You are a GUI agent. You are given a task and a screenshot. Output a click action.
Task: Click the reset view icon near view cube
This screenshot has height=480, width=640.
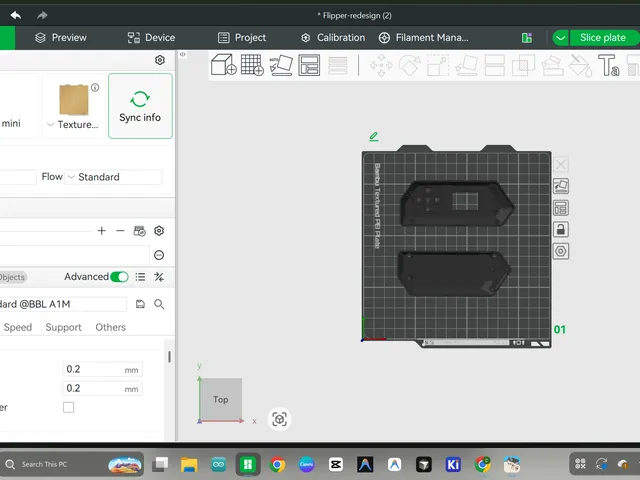[279, 419]
